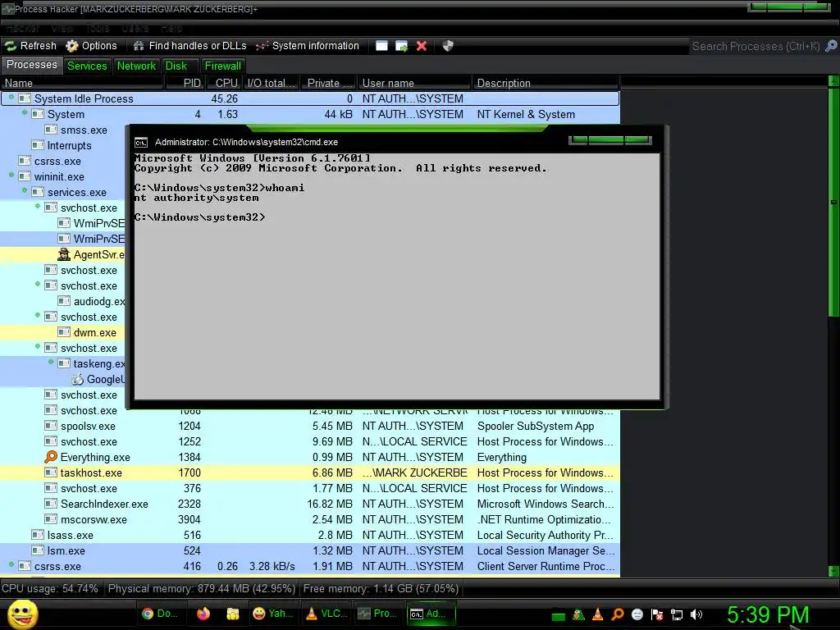Click the Local Security Authority description cell
Screen dimensions: 840x630
coord(545,535)
